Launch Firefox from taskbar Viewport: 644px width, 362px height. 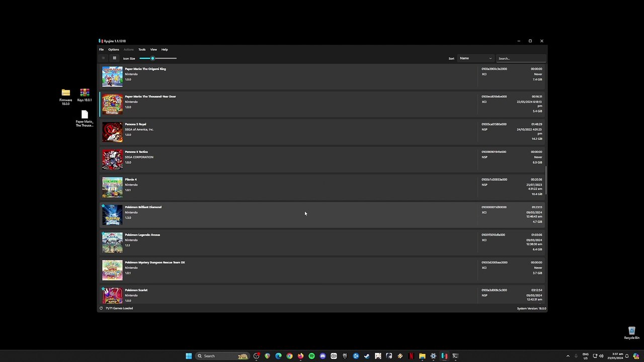(x=300, y=356)
